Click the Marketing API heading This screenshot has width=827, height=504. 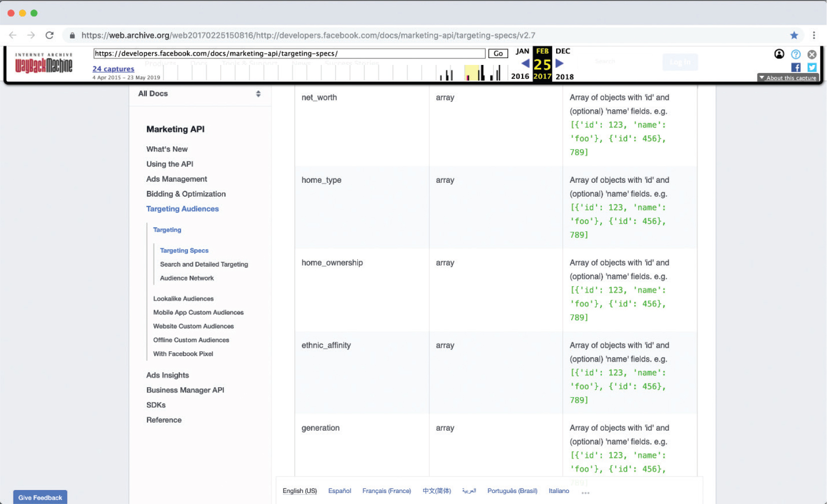click(x=175, y=129)
